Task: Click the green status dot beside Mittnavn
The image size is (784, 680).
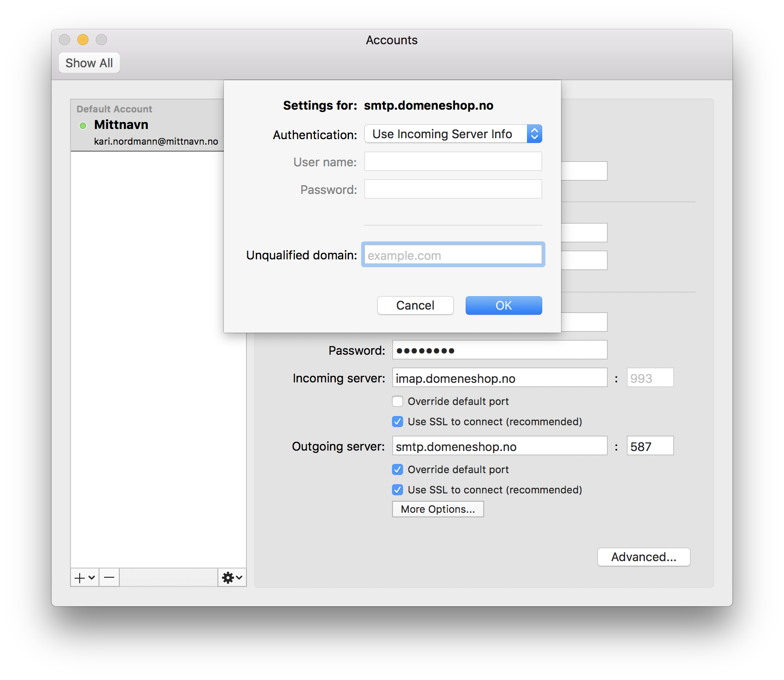Action: [83, 126]
